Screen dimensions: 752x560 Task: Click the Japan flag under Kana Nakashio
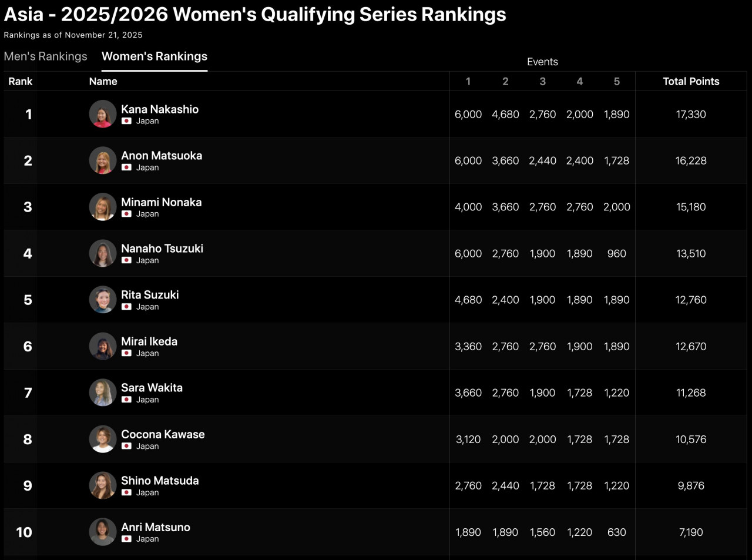(x=126, y=121)
